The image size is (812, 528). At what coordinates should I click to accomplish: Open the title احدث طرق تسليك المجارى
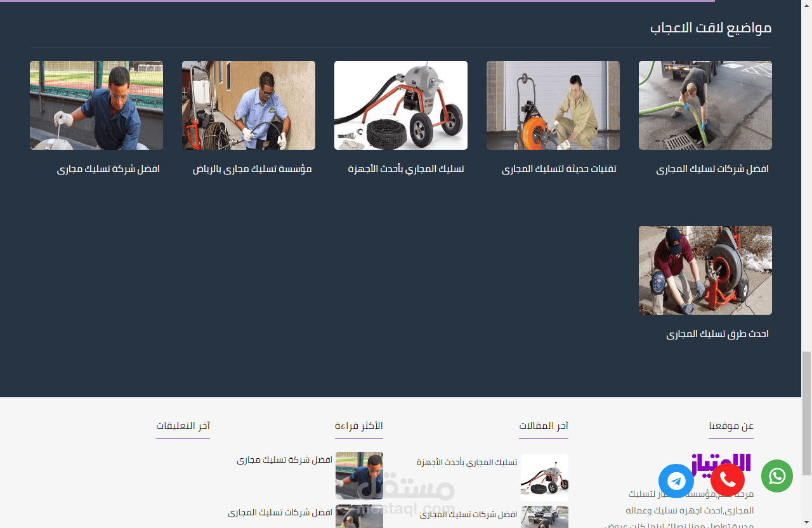[717, 334]
